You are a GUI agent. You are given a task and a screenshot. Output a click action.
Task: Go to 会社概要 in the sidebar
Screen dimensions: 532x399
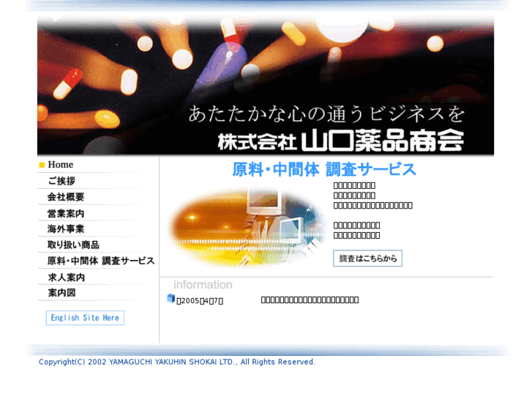click(x=66, y=197)
